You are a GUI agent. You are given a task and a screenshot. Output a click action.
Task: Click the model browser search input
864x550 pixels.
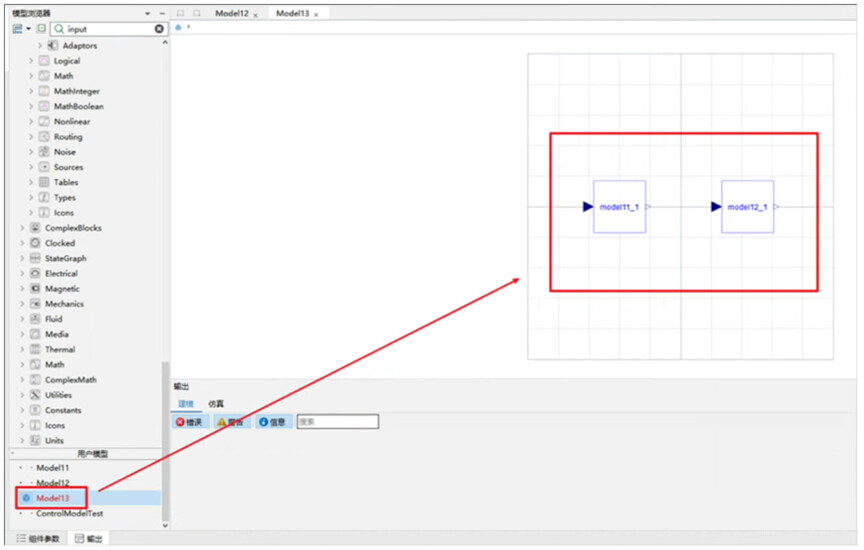pos(109,29)
